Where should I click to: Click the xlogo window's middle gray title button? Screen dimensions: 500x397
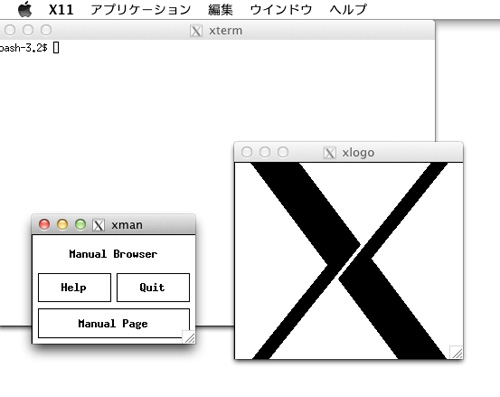[x=265, y=152]
